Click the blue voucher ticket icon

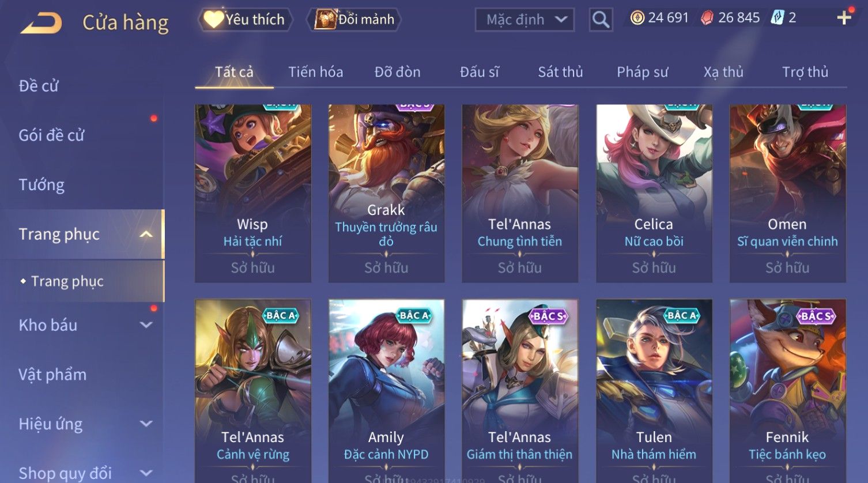tap(778, 18)
